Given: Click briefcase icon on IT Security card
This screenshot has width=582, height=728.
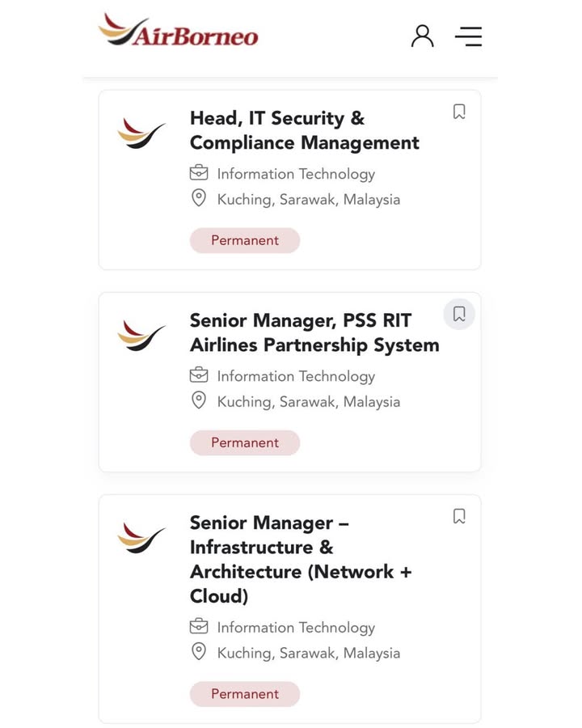Looking at the screenshot, I should 199,173.
